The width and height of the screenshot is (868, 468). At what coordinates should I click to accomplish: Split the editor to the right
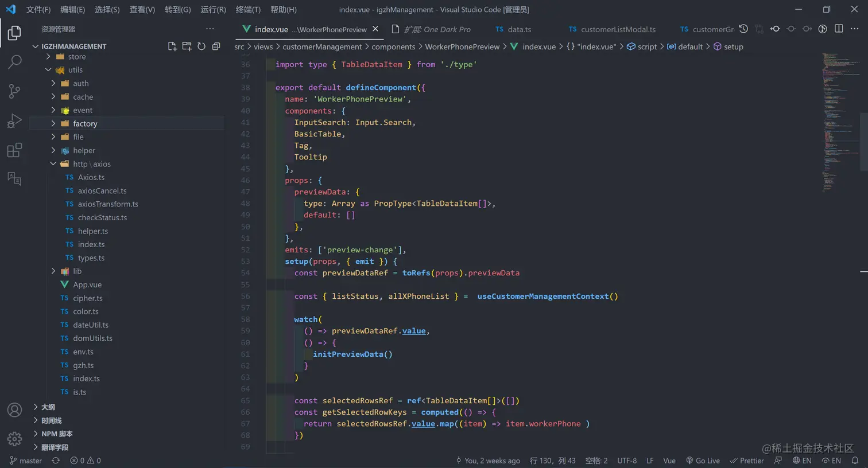coord(839,29)
